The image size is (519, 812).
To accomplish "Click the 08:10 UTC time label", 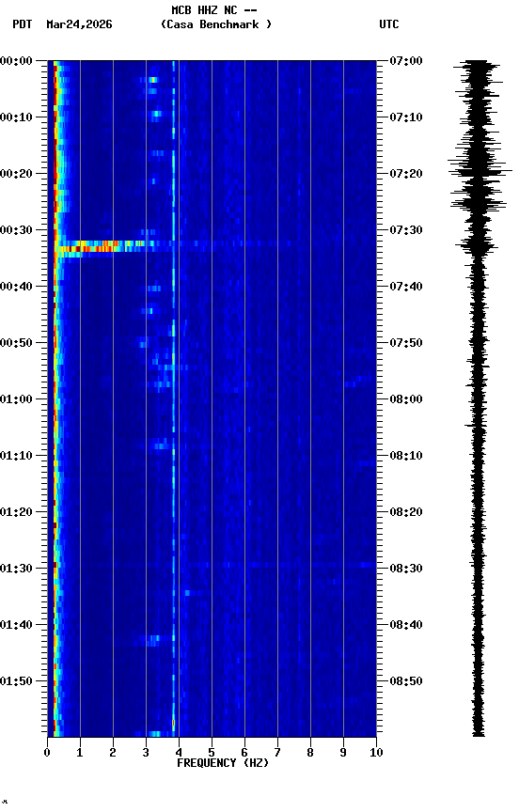I will pos(406,456).
